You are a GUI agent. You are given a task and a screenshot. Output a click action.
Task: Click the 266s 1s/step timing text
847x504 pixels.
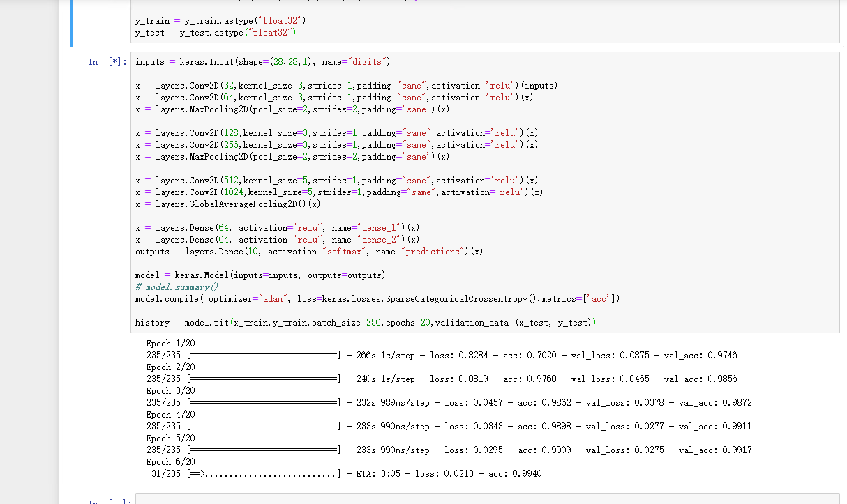385,356
